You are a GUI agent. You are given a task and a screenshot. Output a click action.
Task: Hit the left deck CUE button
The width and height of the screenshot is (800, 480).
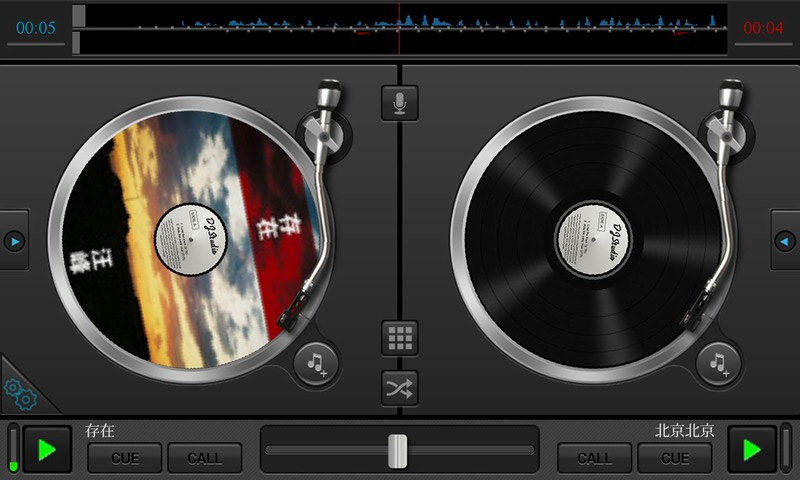(125, 458)
